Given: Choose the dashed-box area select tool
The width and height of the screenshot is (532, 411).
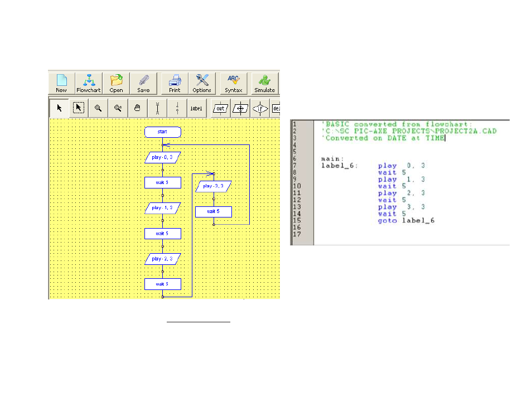Looking at the screenshot, I should coord(79,108).
